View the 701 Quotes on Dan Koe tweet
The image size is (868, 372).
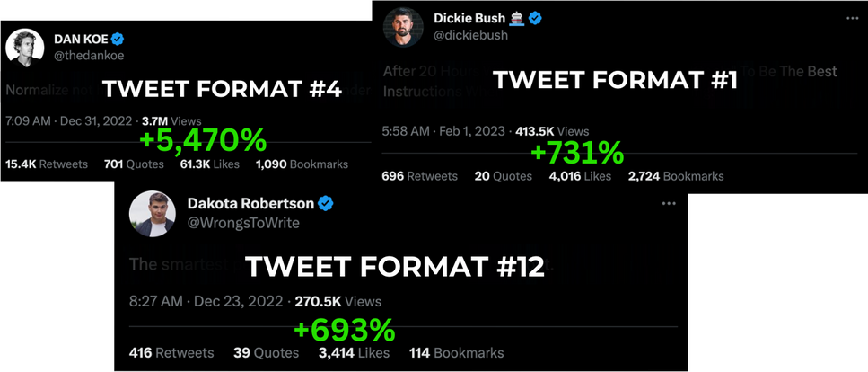click(x=134, y=164)
